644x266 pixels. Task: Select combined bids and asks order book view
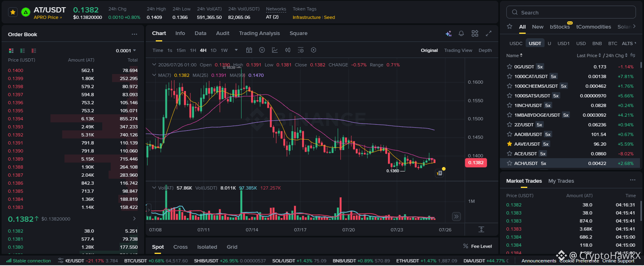click(x=11, y=51)
